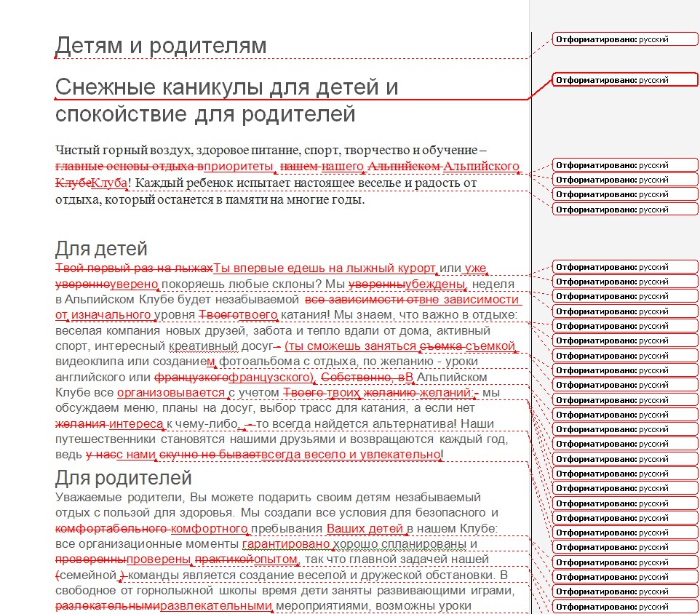Click inserted phrase "всегда весело и увлекательно"
This screenshot has height=614, width=700.
click(351, 454)
